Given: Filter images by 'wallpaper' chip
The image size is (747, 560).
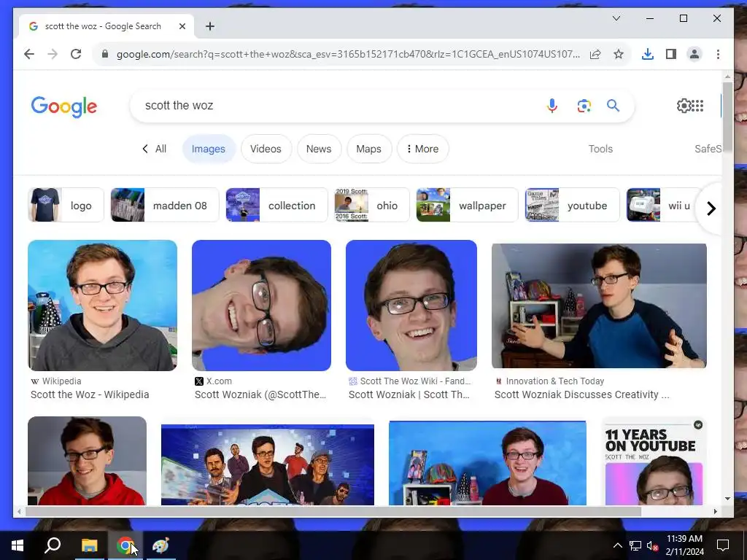Looking at the screenshot, I should (x=467, y=205).
